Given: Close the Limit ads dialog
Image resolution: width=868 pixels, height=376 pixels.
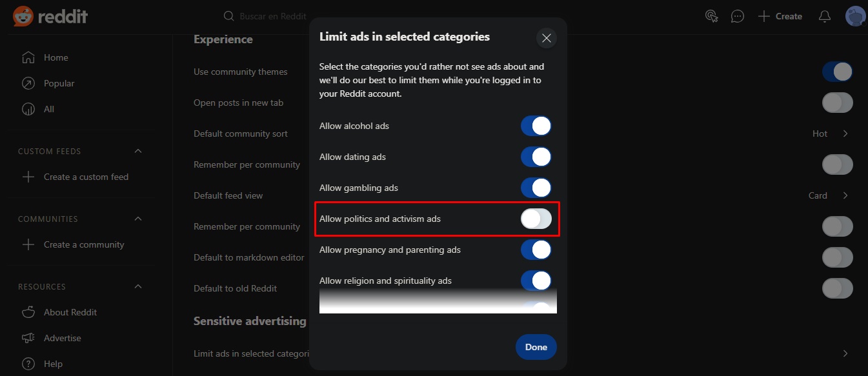Looking at the screenshot, I should tap(547, 38).
